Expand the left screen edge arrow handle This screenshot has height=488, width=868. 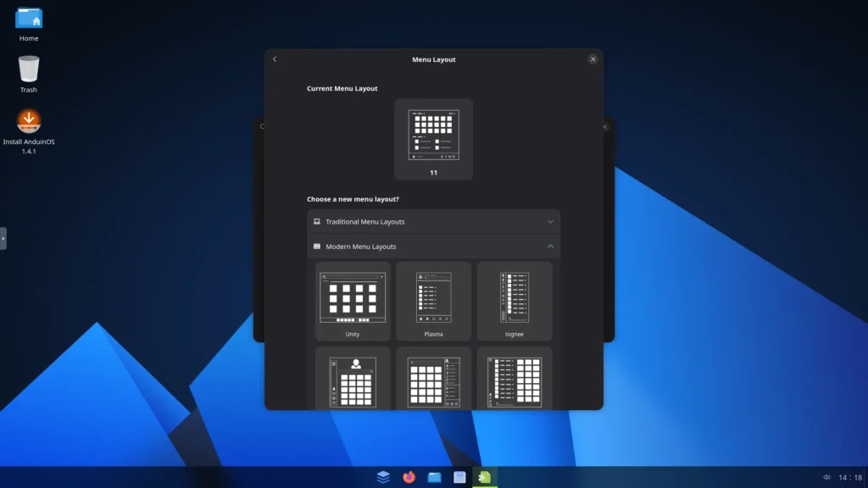coord(3,238)
